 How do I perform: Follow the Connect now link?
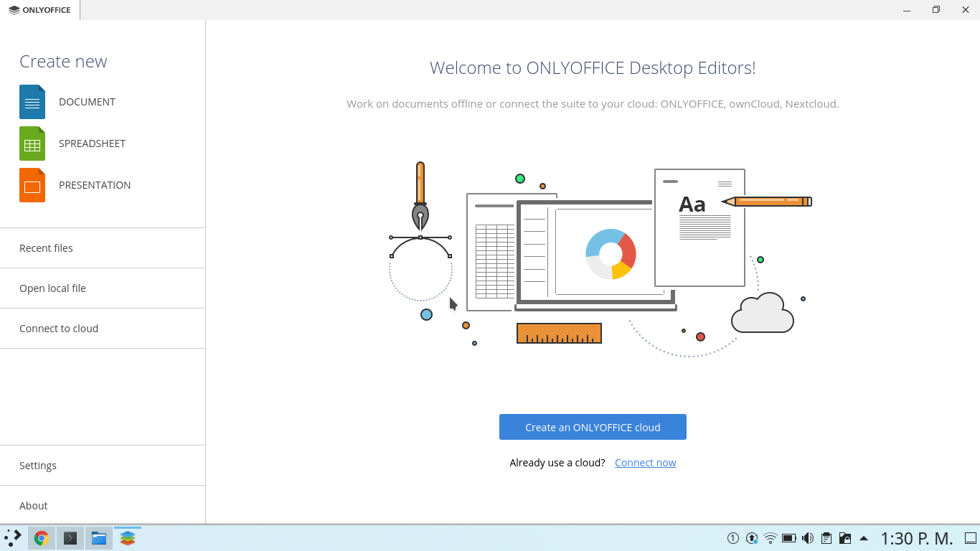(645, 462)
